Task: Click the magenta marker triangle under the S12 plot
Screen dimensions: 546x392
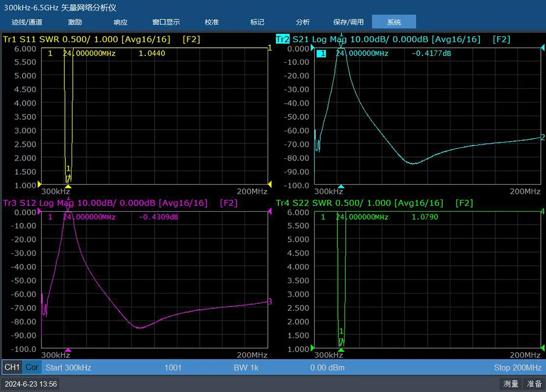Action: [68, 350]
